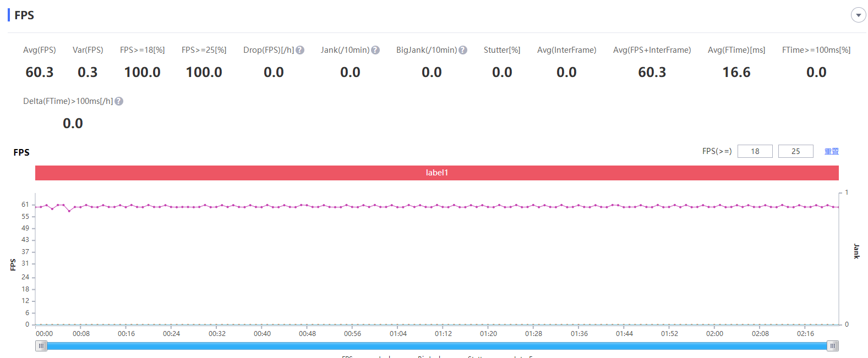Viewport: 868px width, 358px height.
Task: Click the FPS>=25[%] label
Action: point(204,50)
